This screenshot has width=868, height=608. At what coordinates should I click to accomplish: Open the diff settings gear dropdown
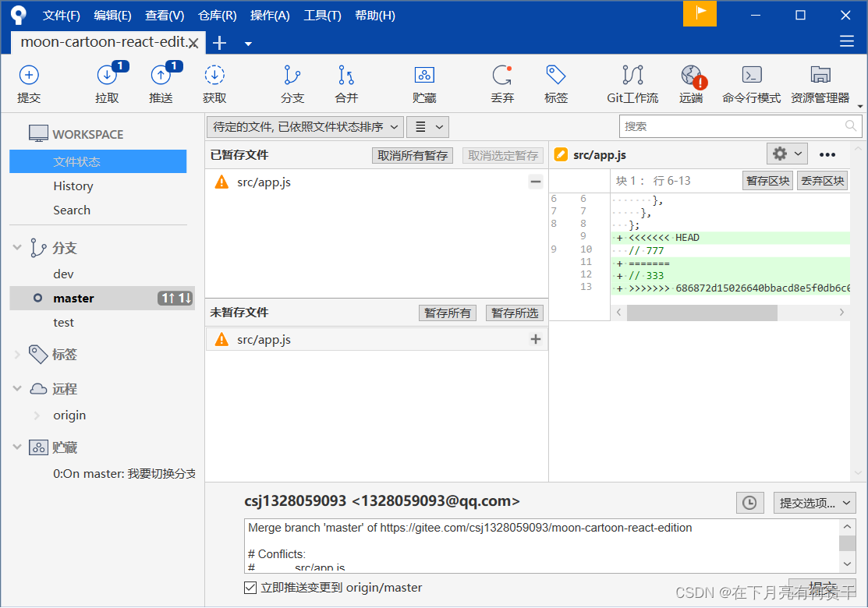point(787,154)
